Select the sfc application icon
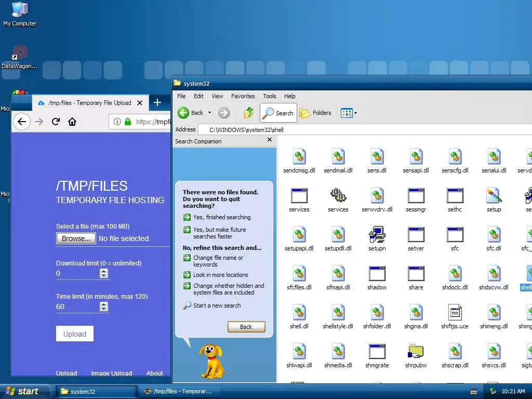The height and width of the screenshot is (399, 532). (x=455, y=239)
